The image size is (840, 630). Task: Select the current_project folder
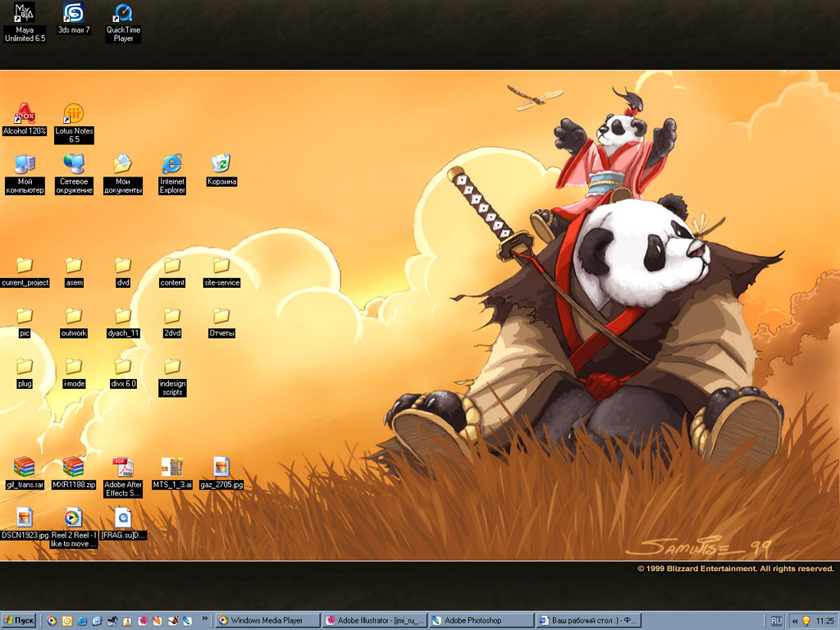25,272
